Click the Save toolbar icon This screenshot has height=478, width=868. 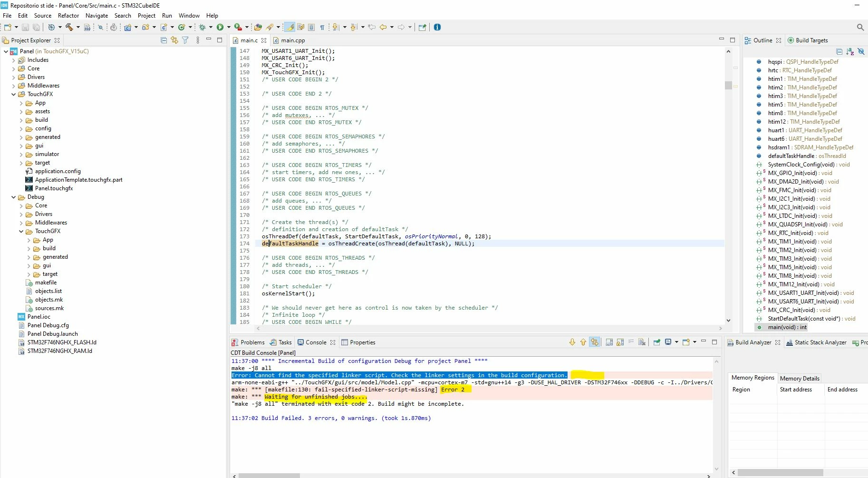click(26, 27)
